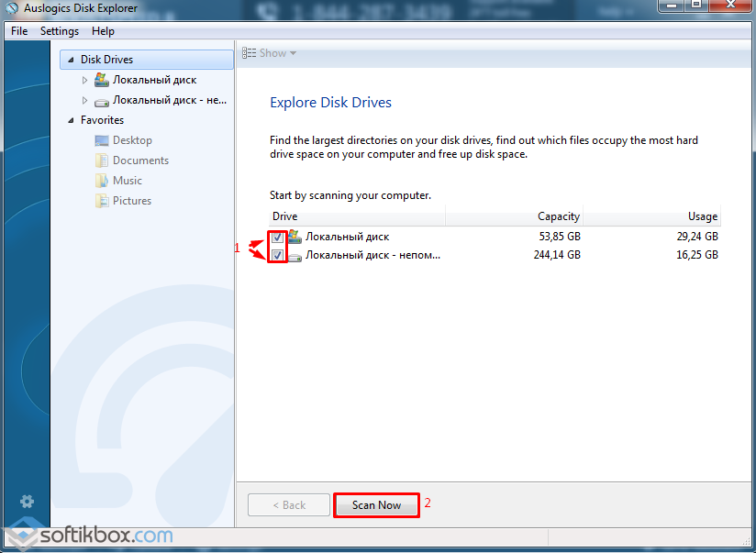This screenshot has height=553, width=756.
Task: Click the Pictures folder icon in Favorites
Action: [102, 201]
